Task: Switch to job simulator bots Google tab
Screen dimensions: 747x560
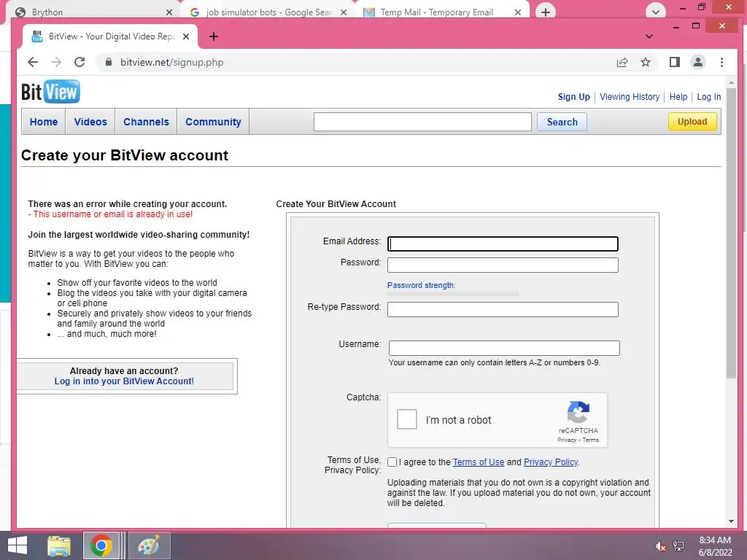Action: pos(268,12)
